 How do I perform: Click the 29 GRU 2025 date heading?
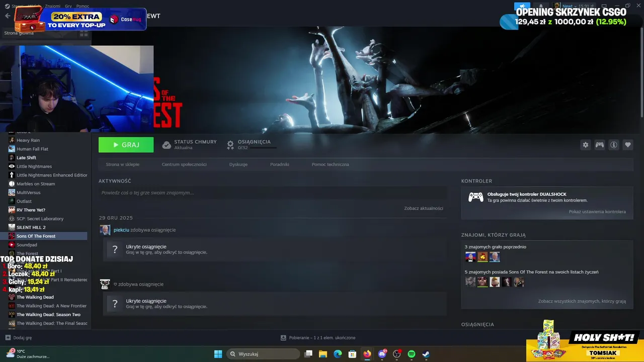coord(116,218)
